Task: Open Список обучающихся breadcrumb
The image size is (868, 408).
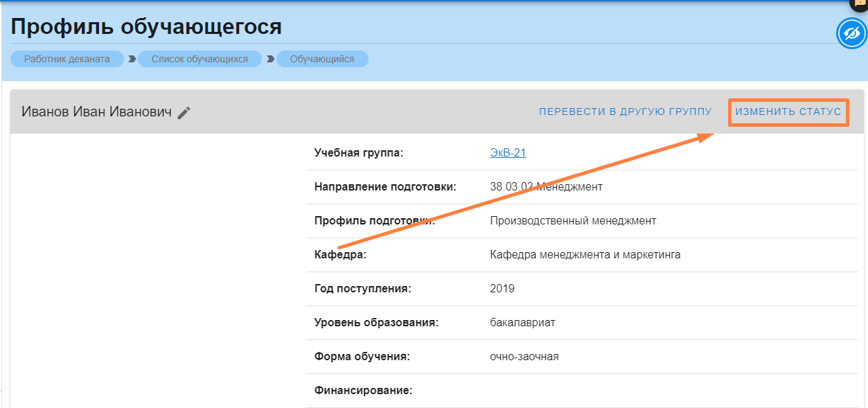Action: (x=200, y=60)
